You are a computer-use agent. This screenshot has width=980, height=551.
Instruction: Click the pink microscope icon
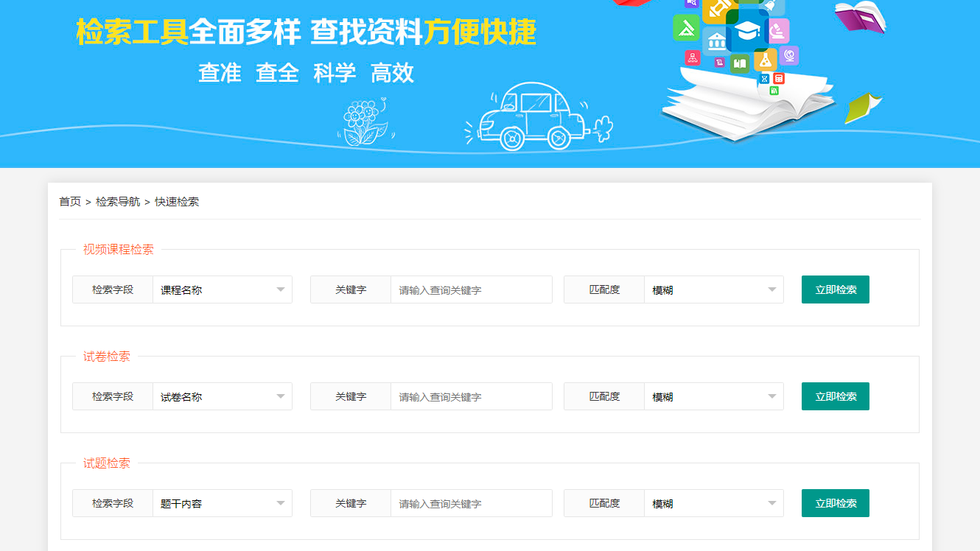(x=778, y=31)
